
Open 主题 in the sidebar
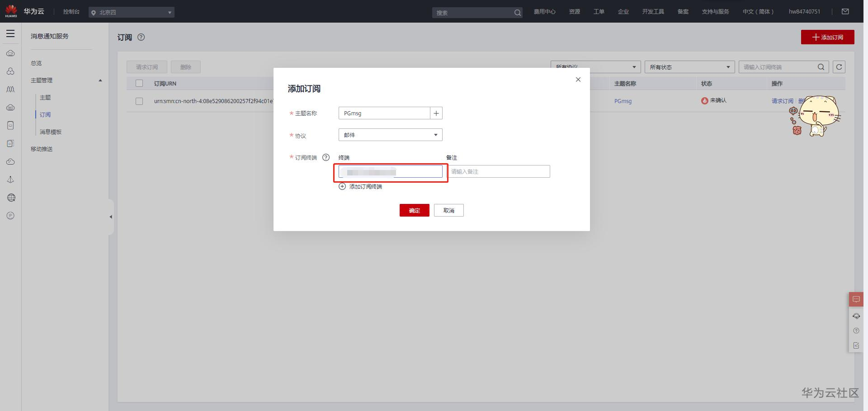click(x=45, y=98)
